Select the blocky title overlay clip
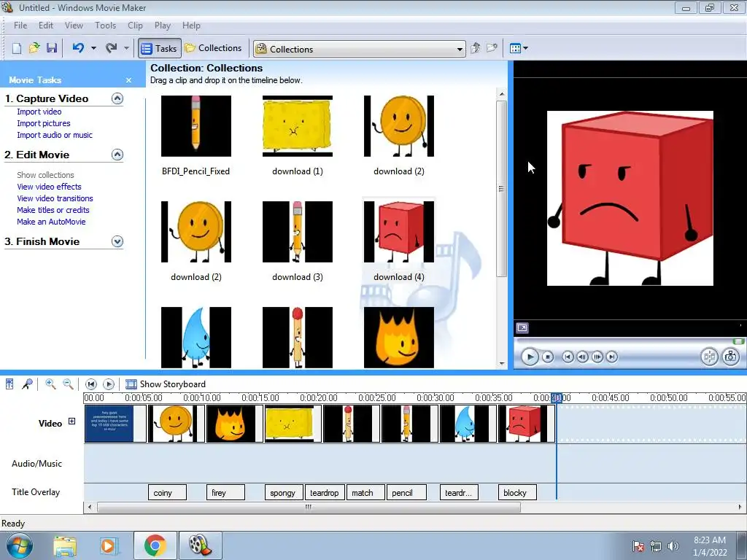 click(517, 492)
